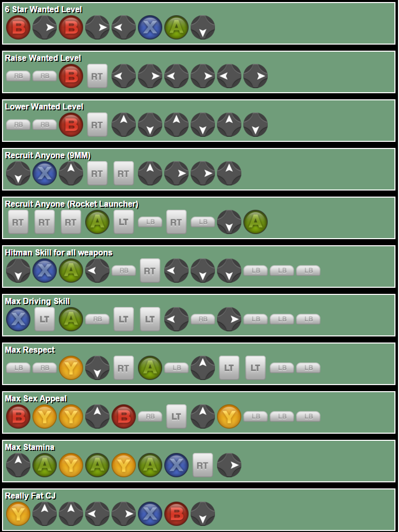
Task: Click the green A button in Hitman Skill row
Action: point(71,271)
